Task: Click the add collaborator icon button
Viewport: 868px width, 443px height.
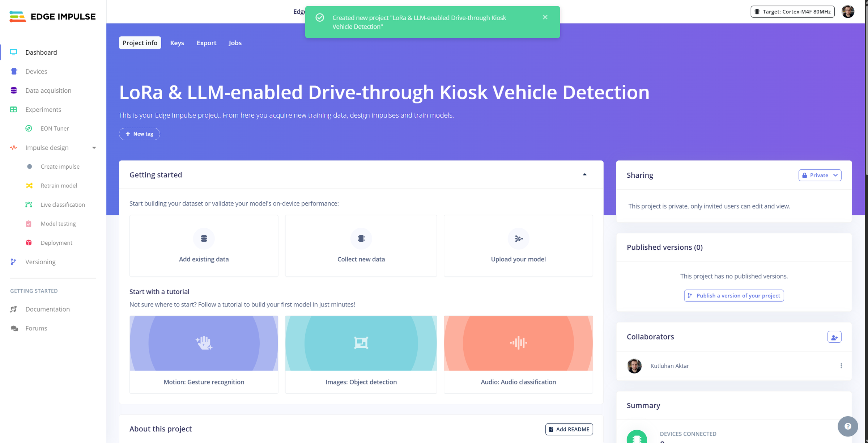Action: tap(834, 337)
